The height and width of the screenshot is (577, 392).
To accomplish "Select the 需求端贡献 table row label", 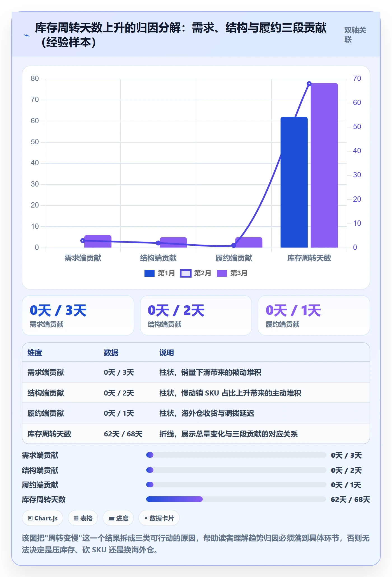I will point(46,372).
